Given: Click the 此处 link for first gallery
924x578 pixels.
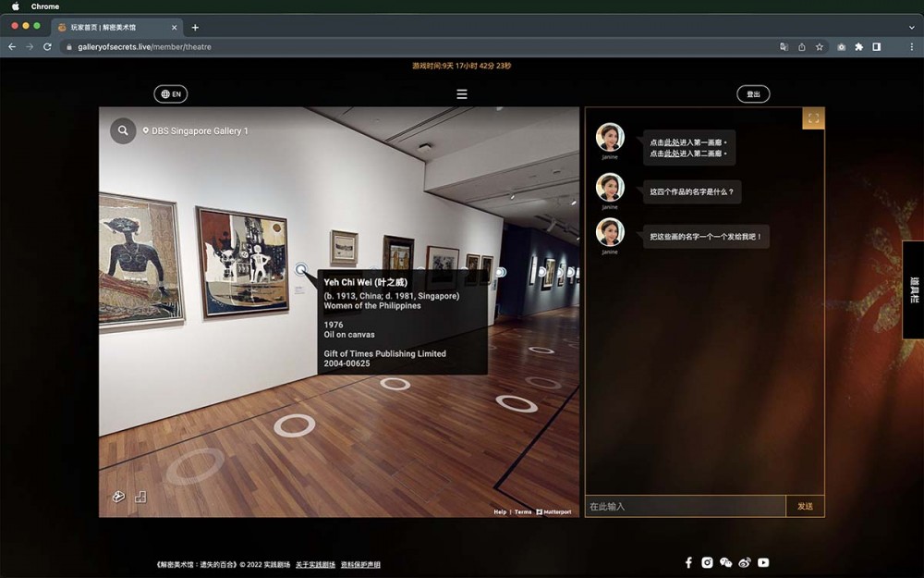Looking at the screenshot, I should click(671, 142).
